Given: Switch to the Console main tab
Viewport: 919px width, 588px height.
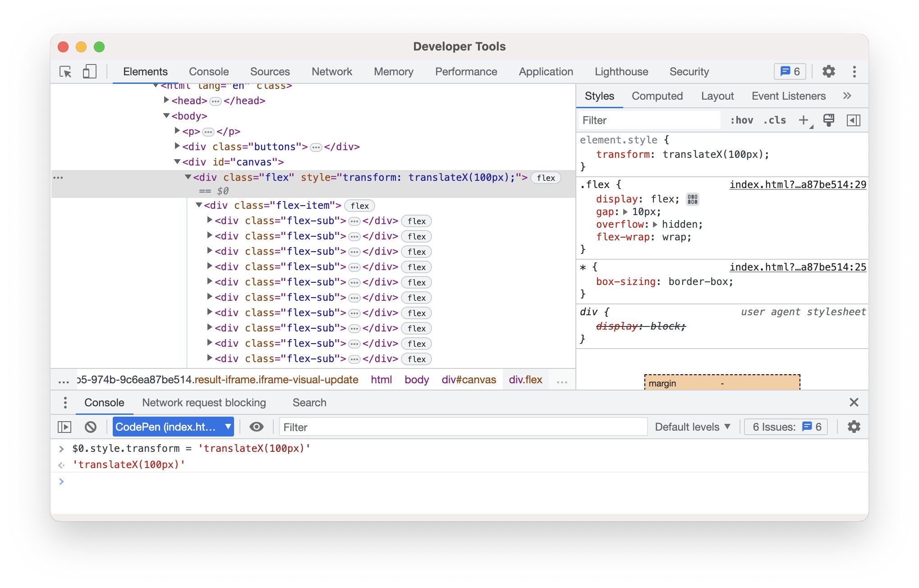Looking at the screenshot, I should pyautogui.click(x=209, y=72).
